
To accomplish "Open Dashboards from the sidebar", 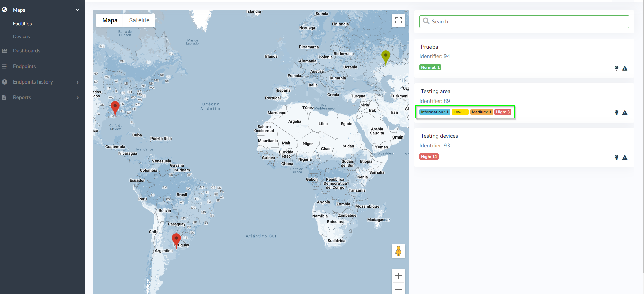I will tap(26, 51).
